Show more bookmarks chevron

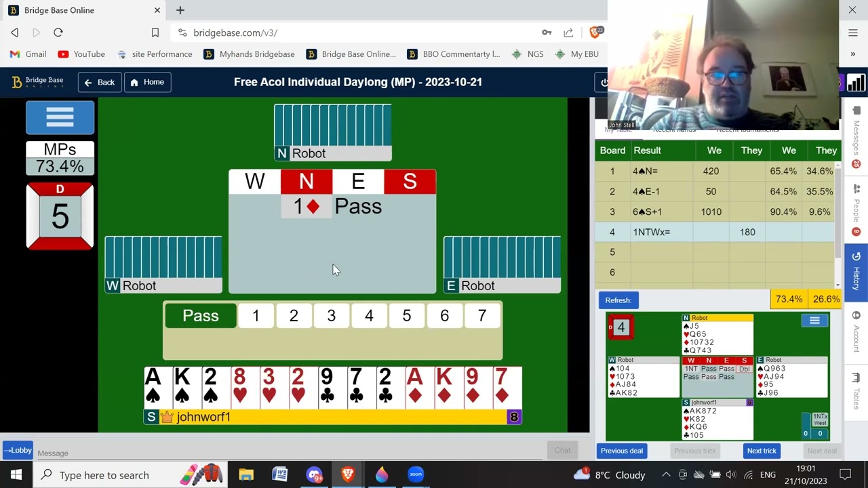click(853, 54)
